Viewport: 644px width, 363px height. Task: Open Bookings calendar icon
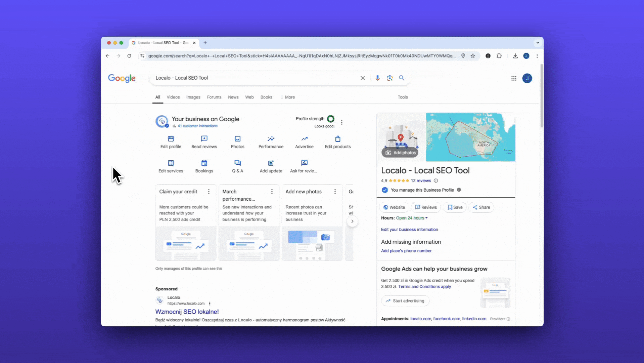click(204, 163)
